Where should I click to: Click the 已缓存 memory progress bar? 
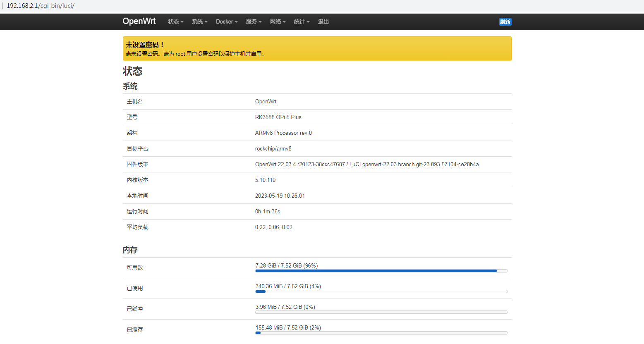[381, 333]
